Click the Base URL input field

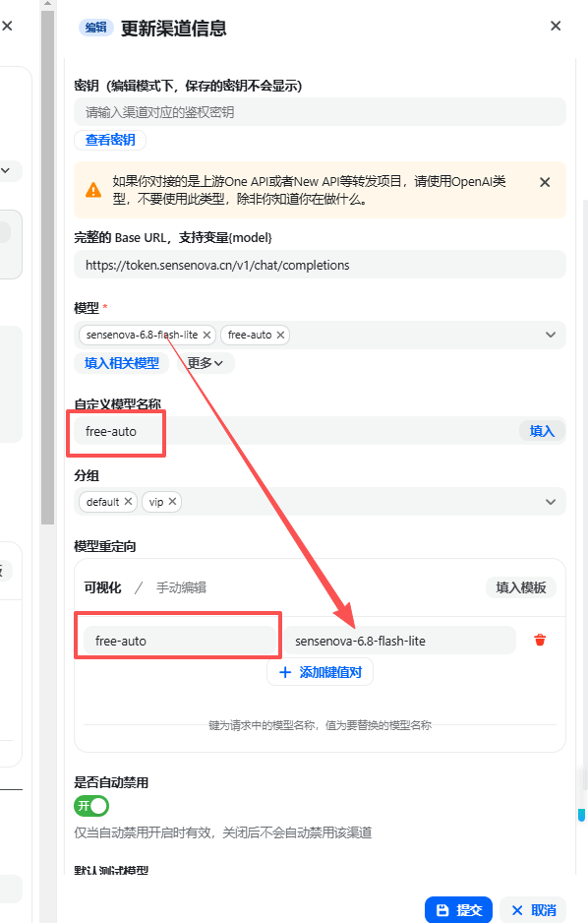pos(320,265)
